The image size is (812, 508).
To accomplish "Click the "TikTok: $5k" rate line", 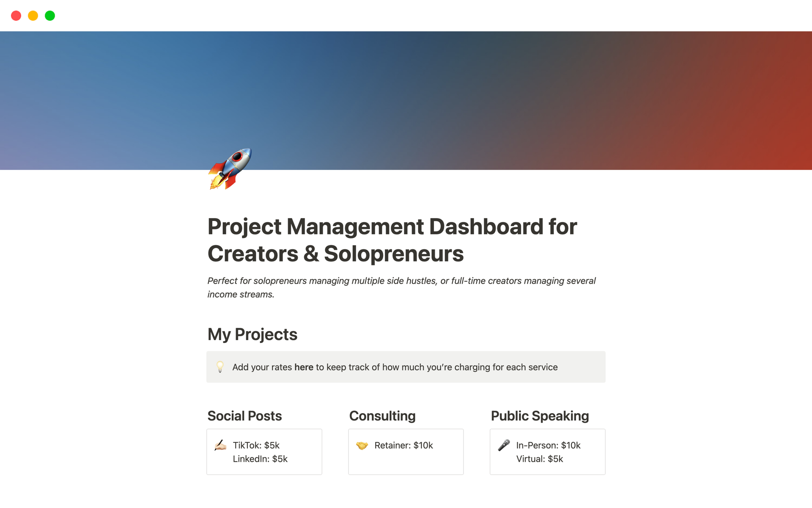I will [x=256, y=445].
